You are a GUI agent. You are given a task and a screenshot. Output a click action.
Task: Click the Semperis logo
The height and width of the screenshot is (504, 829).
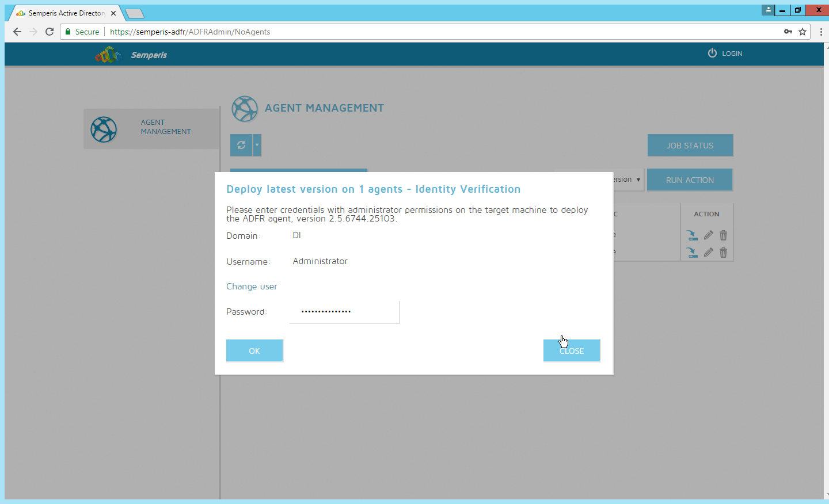click(131, 55)
